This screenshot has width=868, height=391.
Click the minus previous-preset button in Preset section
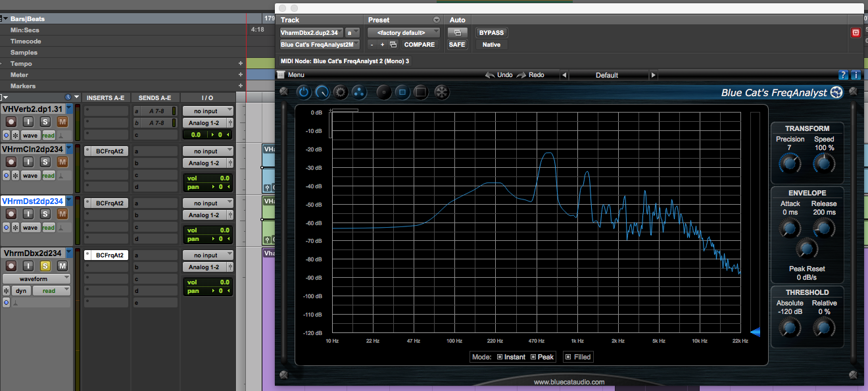coord(372,45)
